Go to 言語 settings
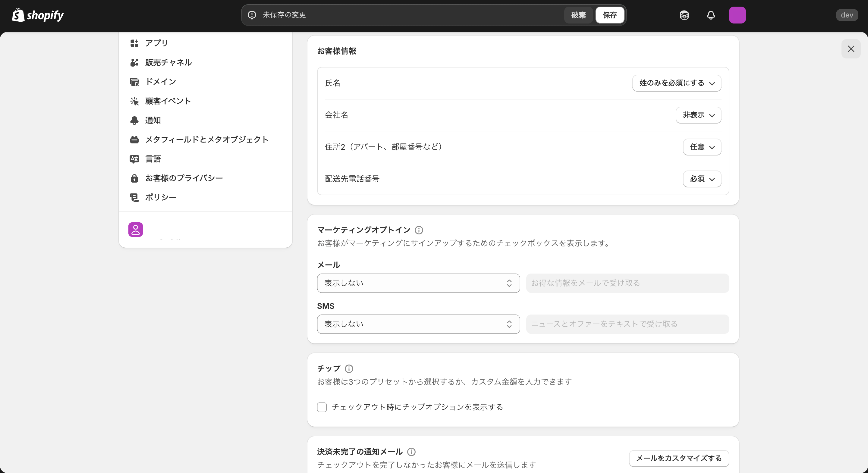 pos(153,159)
